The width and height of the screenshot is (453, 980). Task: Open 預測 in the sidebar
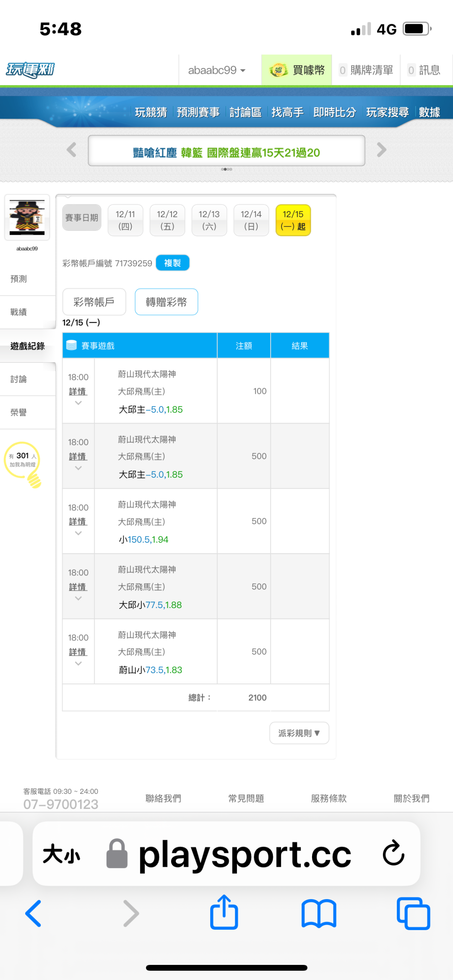tap(28, 279)
